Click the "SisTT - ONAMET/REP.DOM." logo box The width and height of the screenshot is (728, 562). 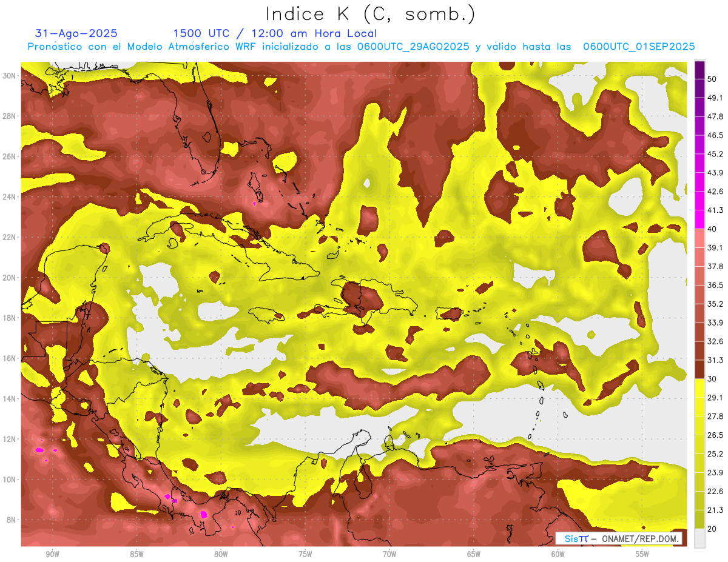(x=618, y=539)
